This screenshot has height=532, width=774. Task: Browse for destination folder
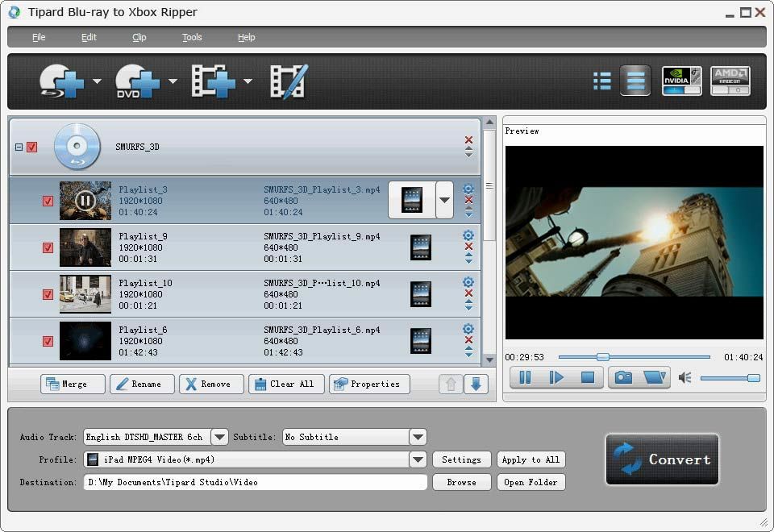[461, 482]
